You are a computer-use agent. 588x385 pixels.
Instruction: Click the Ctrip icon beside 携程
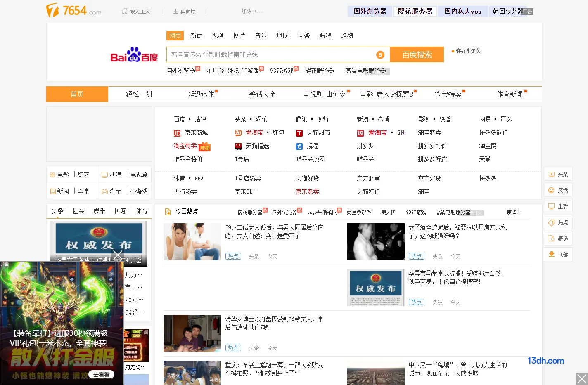click(x=299, y=146)
